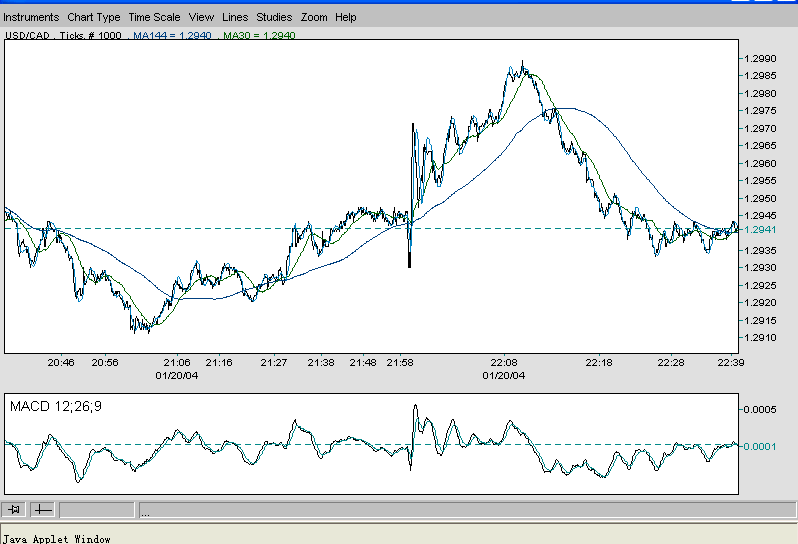Screen dimensions: 798x544
Task: Click the current price marker 1.2941
Action: click(760, 230)
